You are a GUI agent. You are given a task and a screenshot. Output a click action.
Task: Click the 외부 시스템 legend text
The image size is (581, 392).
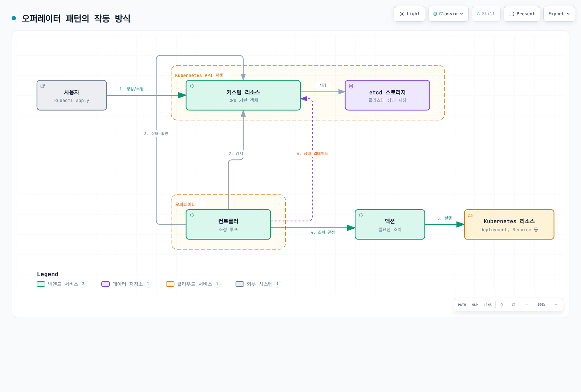click(x=260, y=284)
